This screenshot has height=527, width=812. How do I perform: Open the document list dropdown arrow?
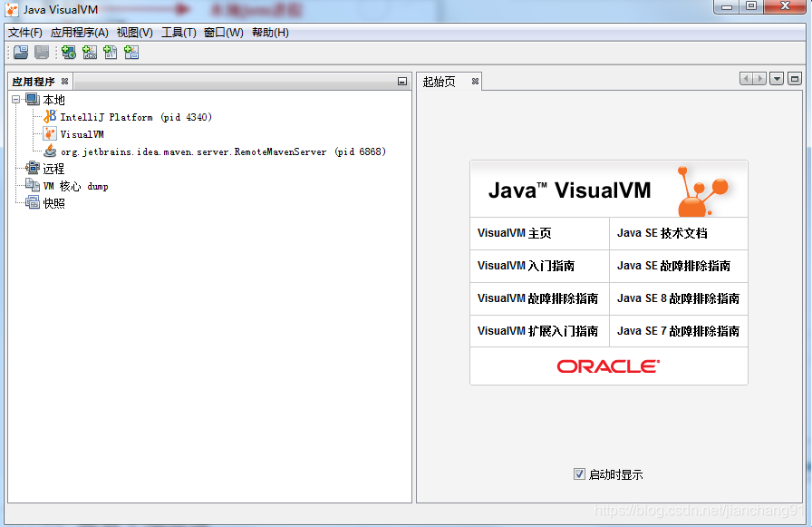point(777,79)
